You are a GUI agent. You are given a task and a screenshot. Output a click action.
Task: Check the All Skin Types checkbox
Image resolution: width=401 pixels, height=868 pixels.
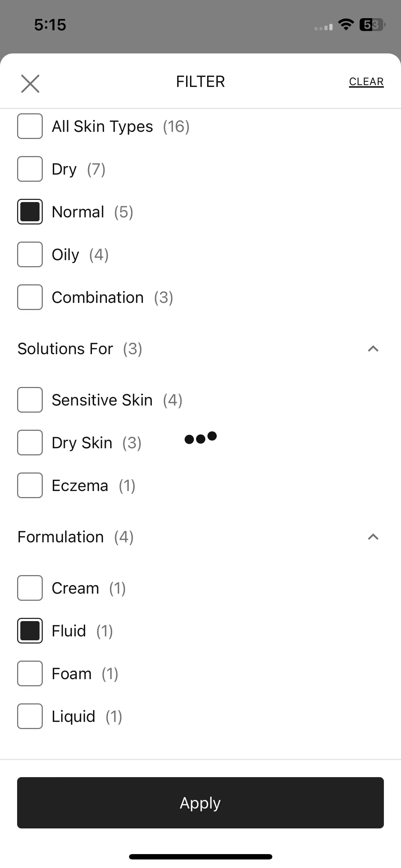click(30, 126)
